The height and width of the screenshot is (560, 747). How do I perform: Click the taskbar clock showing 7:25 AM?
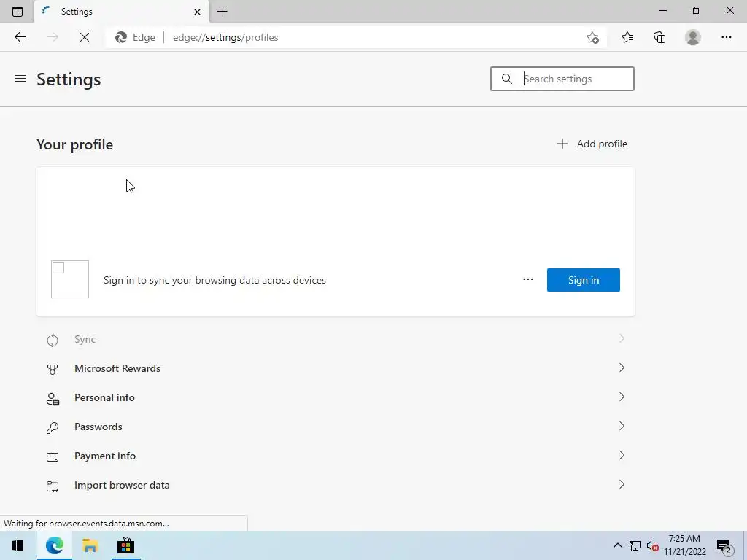tap(684, 545)
